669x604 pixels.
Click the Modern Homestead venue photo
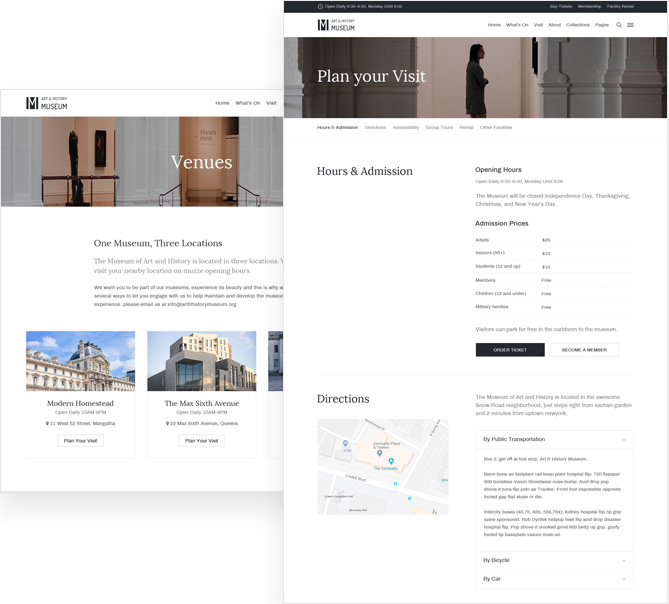(80, 361)
